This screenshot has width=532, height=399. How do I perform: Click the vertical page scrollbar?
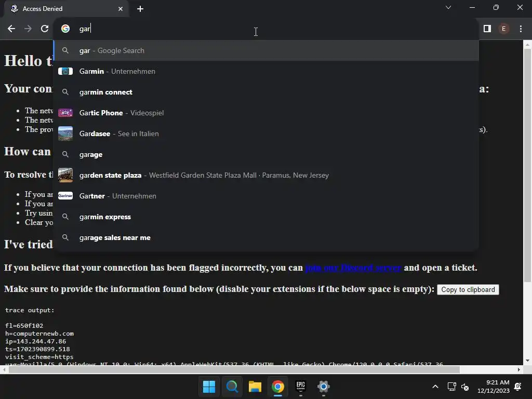pyautogui.click(x=527, y=165)
